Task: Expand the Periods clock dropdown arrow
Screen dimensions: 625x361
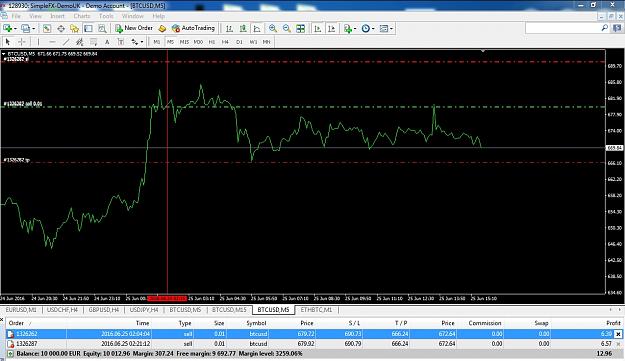Action: click(373, 29)
